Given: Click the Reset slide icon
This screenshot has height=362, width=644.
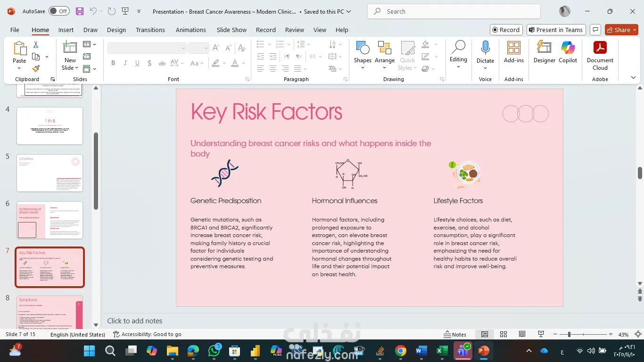Looking at the screenshot, I should [87, 57].
